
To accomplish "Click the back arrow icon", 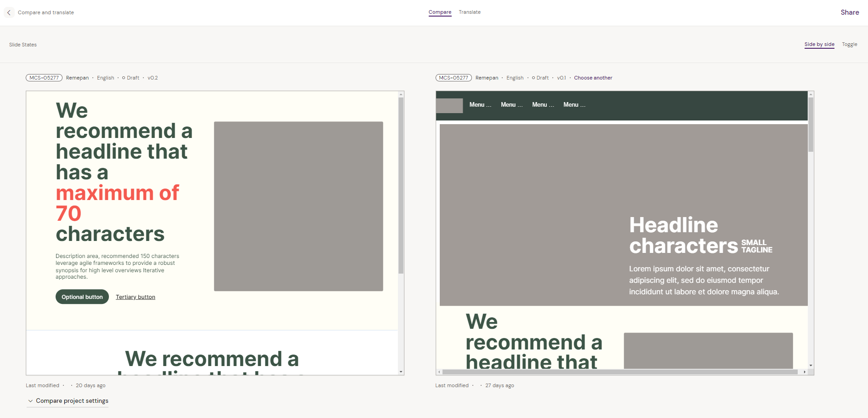I will [9, 12].
